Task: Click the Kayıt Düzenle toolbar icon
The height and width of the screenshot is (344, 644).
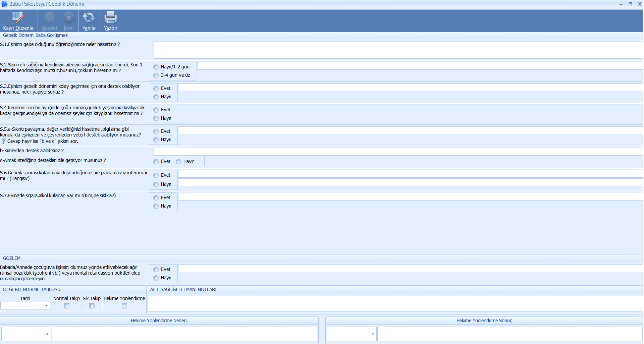Action: pos(18,17)
